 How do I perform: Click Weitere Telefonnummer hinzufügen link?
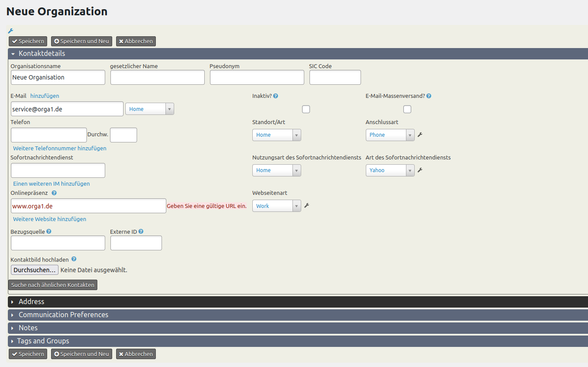(x=60, y=149)
